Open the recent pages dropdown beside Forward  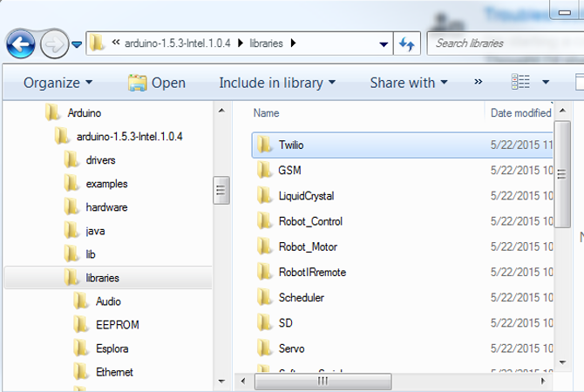pos(77,44)
